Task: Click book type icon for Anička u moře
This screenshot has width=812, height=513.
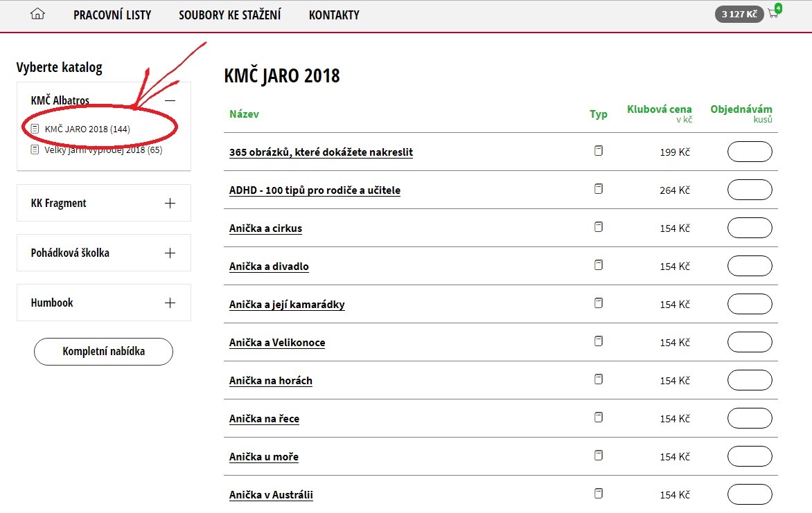Action: tap(598, 456)
